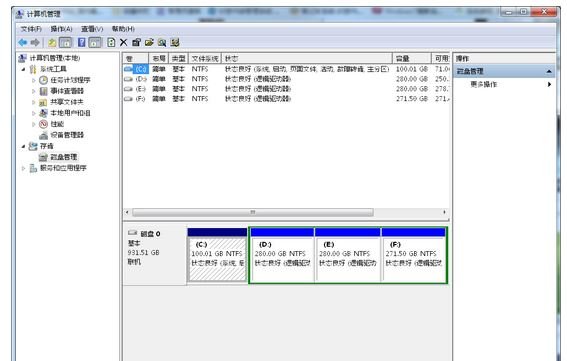Select the (C:) partition block in disk map

(217, 255)
